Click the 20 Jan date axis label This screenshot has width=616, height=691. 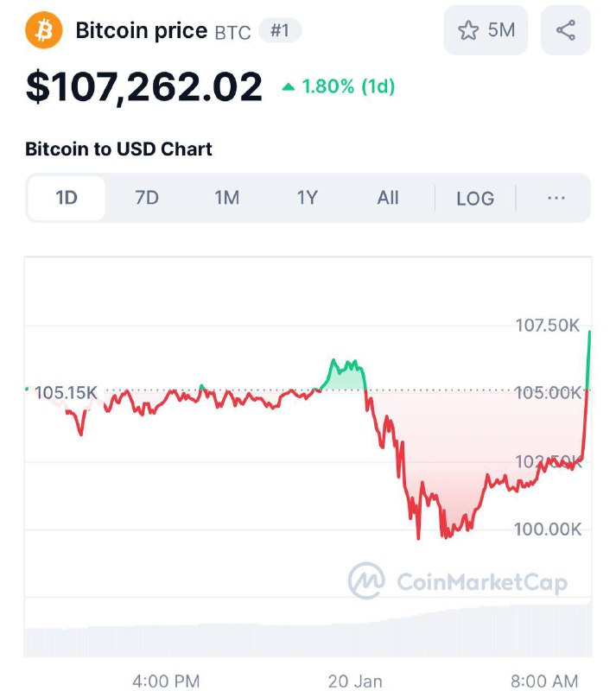tap(355, 681)
